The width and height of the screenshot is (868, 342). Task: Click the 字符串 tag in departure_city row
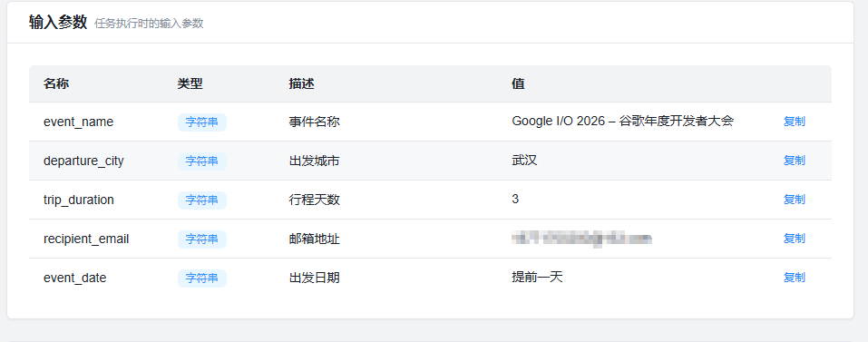point(202,161)
